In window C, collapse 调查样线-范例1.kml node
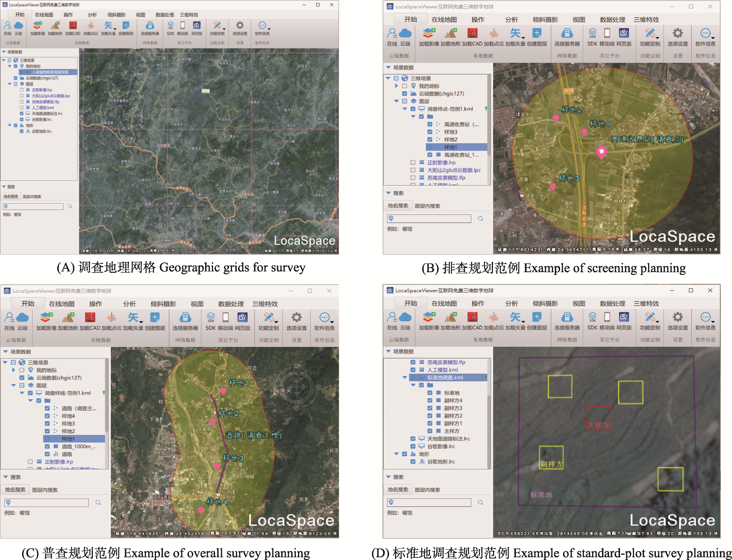 tap(22, 393)
